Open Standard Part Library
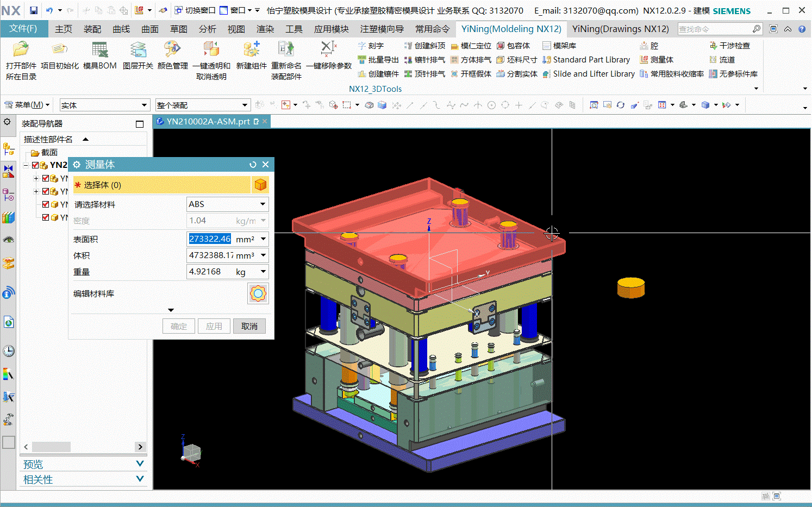Viewport: 812px width, 507px height. coord(586,60)
